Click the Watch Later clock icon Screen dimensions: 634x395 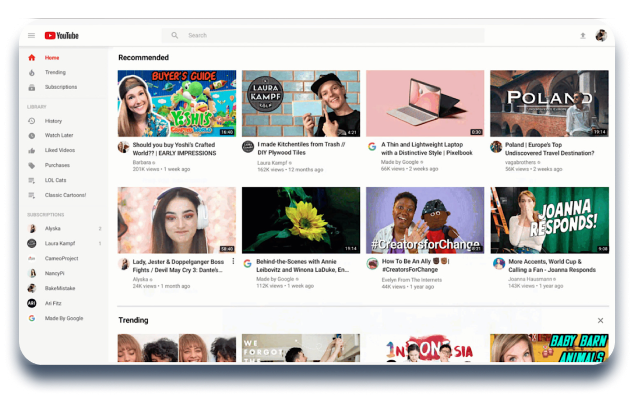(32, 136)
